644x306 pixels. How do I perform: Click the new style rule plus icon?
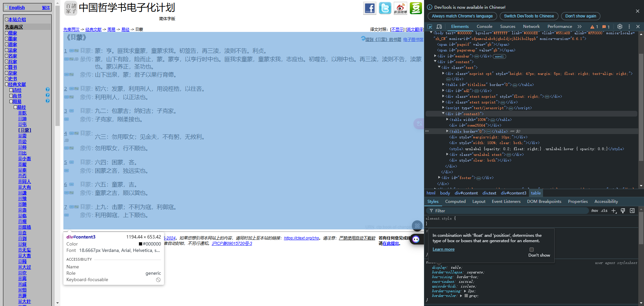click(x=613, y=211)
